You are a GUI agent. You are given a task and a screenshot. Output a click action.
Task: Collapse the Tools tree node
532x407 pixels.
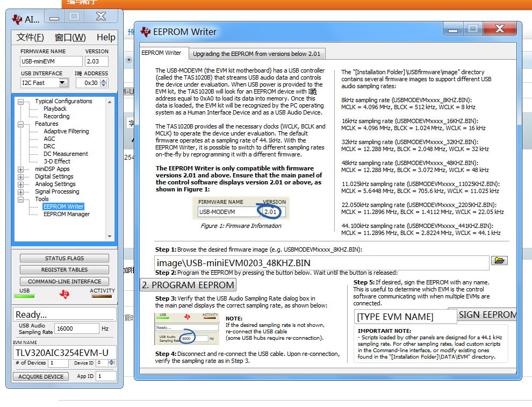(x=21, y=199)
